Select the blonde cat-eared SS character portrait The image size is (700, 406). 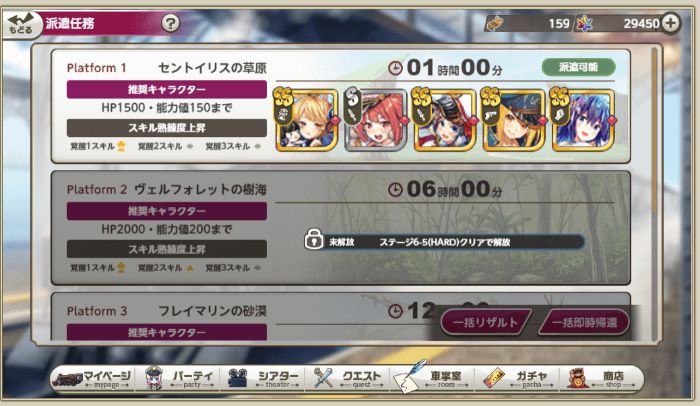(306, 119)
